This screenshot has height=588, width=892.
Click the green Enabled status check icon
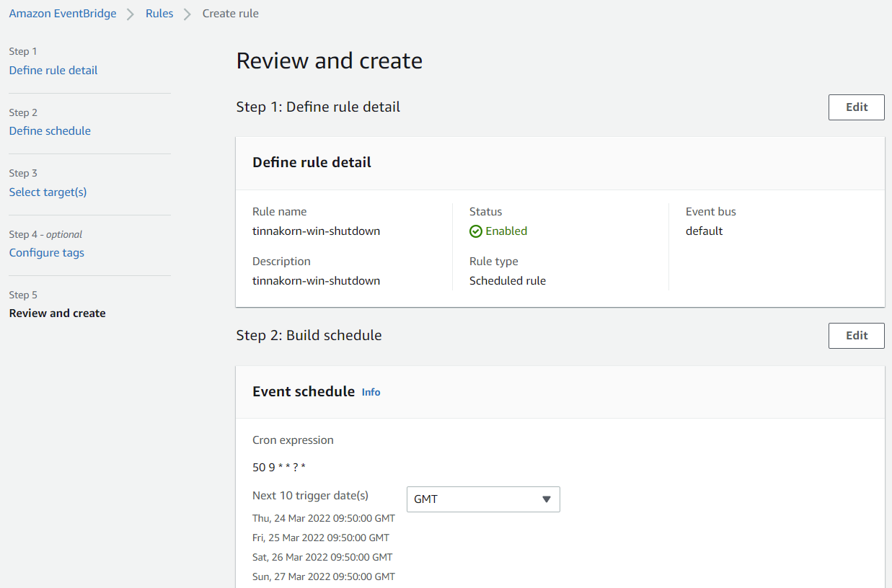pos(475,231)
